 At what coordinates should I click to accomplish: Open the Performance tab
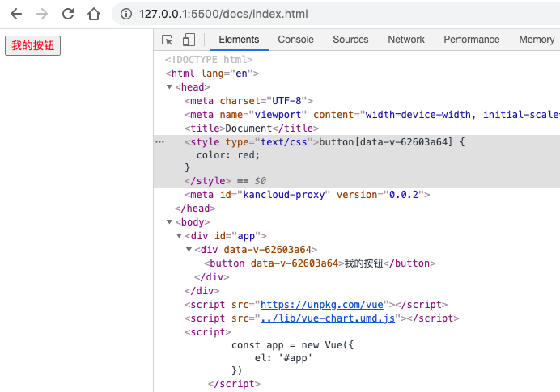pos(472,40)
